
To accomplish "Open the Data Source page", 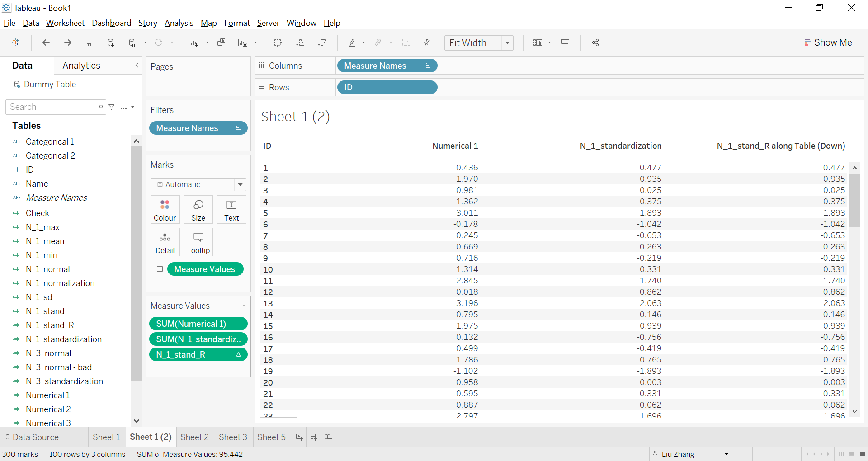I will [x=32, y=437].
